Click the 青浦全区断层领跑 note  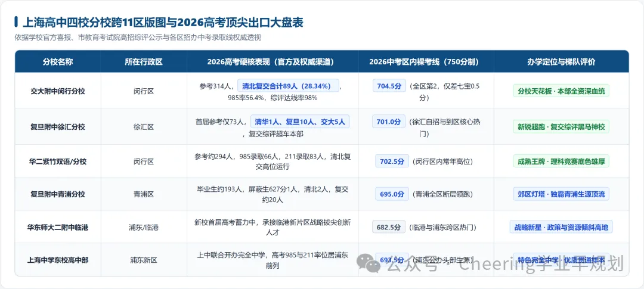tap(442, 195)
